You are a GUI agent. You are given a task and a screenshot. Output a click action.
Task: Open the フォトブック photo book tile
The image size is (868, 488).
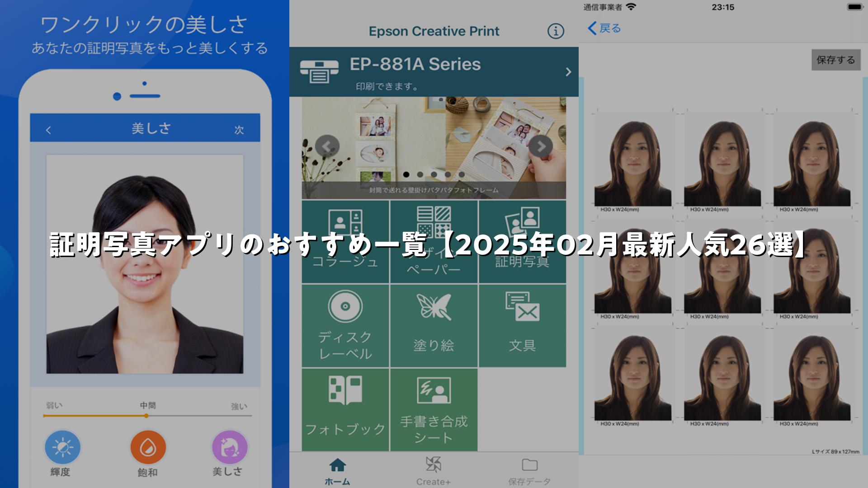coord(345,409)
